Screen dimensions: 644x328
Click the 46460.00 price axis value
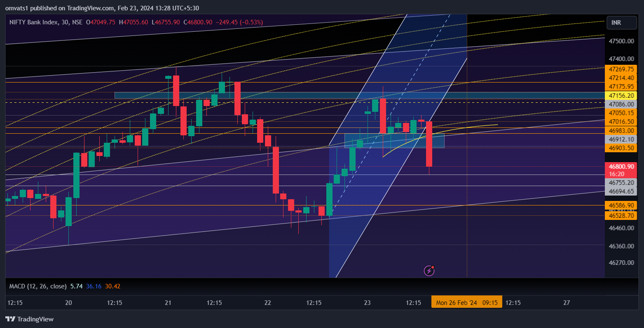[621, 228]
